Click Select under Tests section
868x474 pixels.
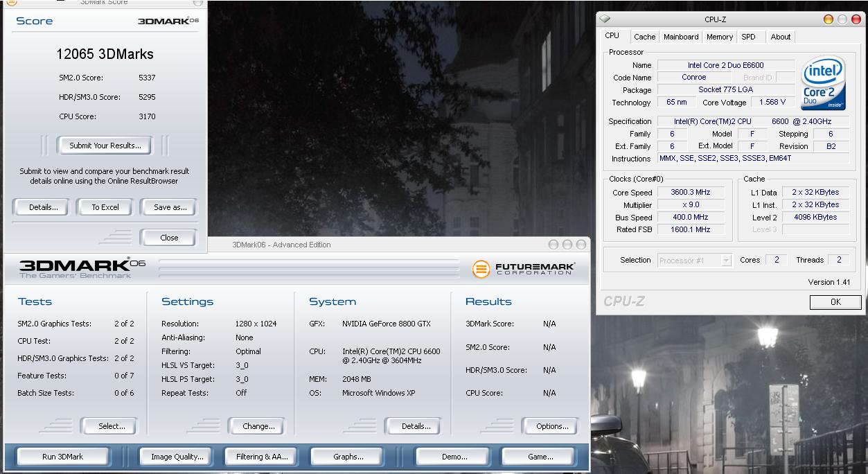pos(111,426)
